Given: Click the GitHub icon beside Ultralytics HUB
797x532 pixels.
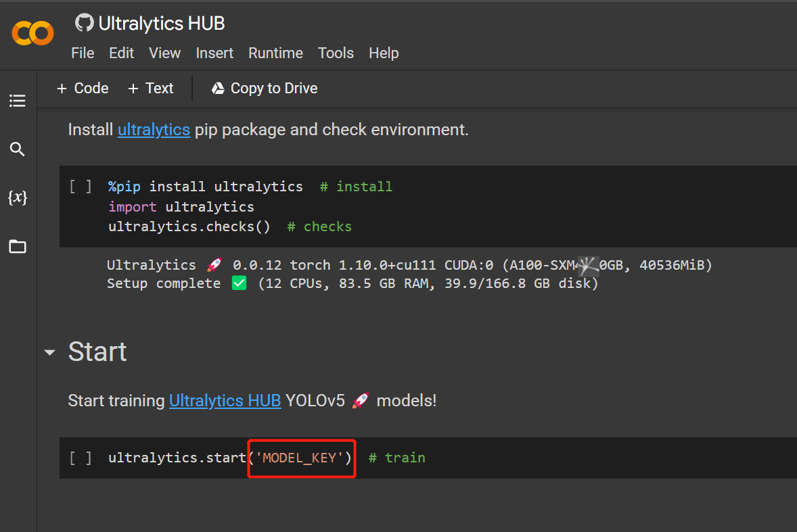Looking at the screenshot, I should tap(85, 23).
